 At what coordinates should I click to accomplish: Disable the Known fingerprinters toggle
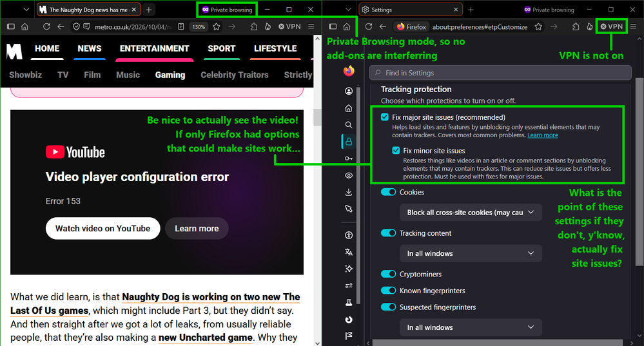click(x=388, y=291)
